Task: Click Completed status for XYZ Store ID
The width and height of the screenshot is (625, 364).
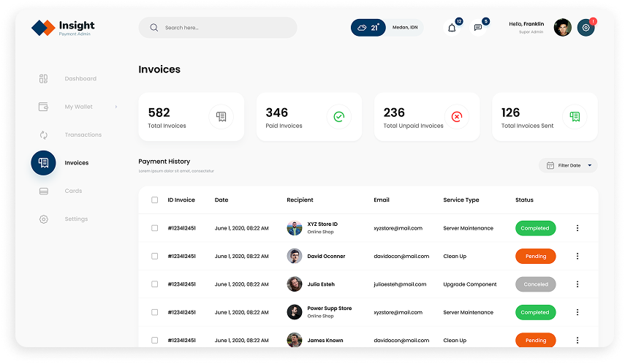Action: pyautogui.click(x=535, y=228)
